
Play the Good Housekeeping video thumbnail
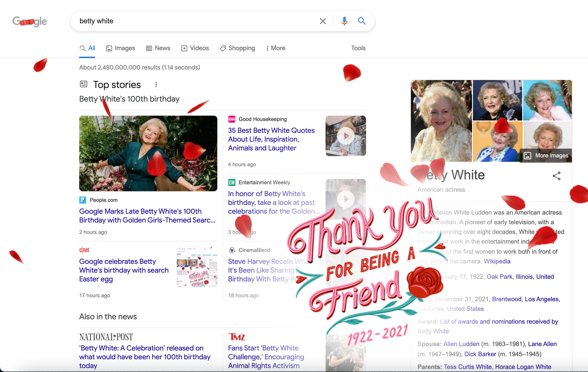coord(346,136)
